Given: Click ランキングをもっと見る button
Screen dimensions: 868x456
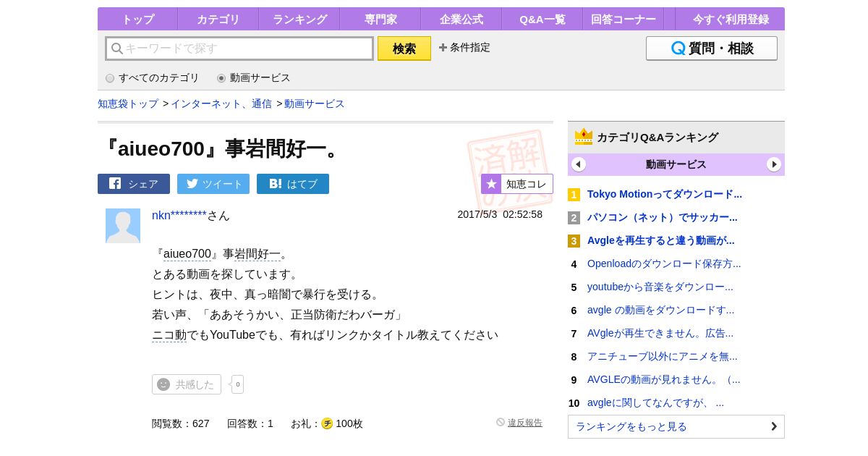Looking at the screenshot, I should (676, 426).
